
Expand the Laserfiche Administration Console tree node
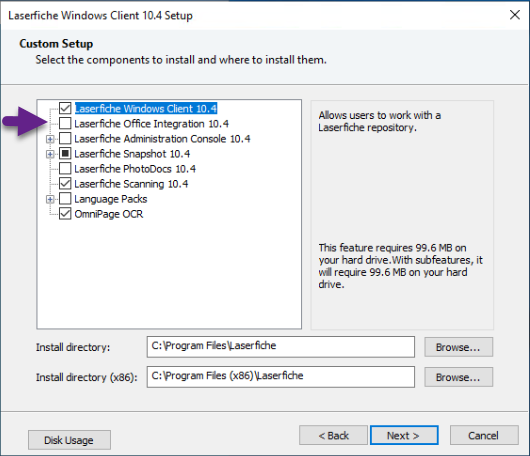point(50,139)
